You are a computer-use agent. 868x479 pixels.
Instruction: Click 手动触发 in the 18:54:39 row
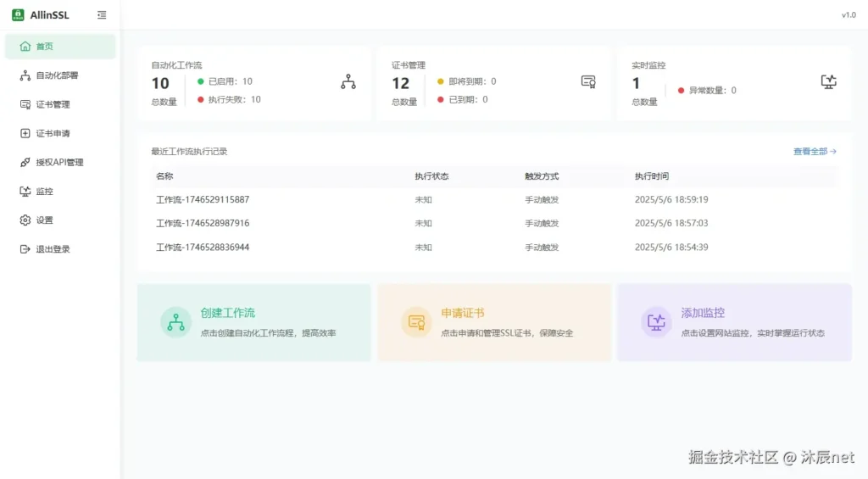(x=542, y=248)
